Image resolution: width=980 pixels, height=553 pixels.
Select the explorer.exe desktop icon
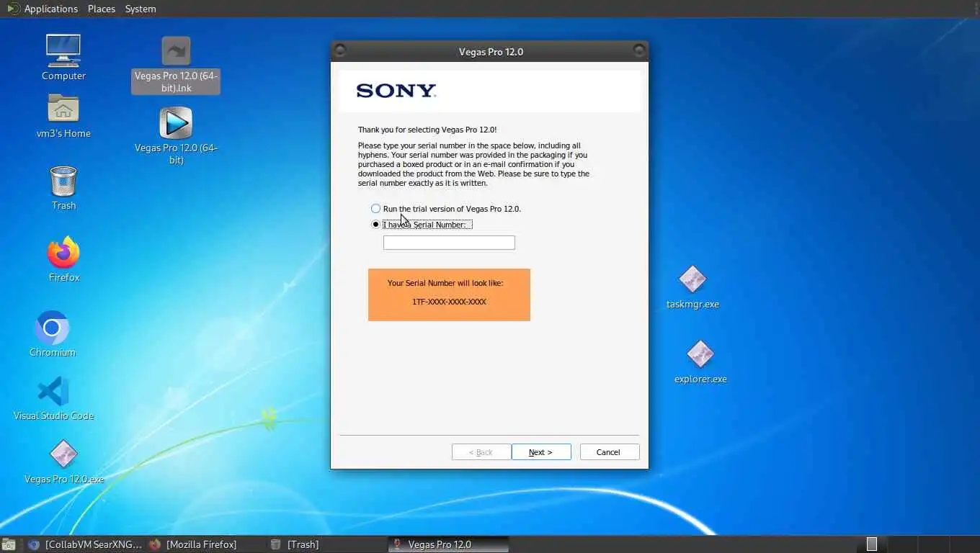click(700, 354)
